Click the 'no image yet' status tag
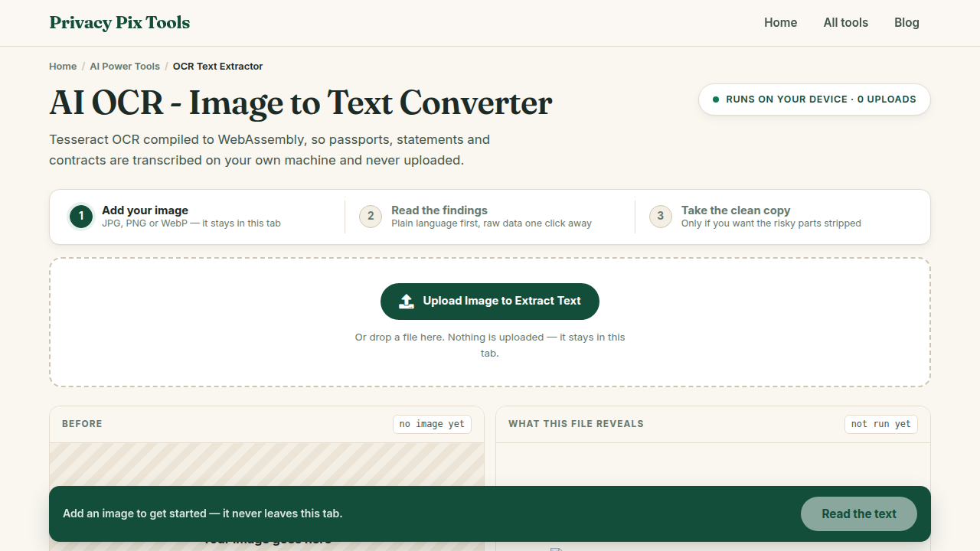 [x=432, y=424]
